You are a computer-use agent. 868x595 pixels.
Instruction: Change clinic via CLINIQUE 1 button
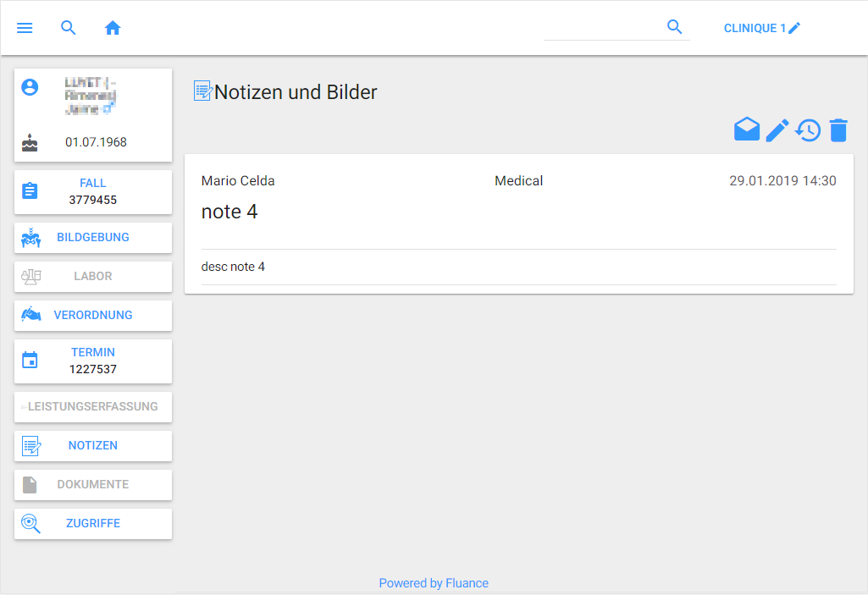pyautogui.click(x=761, y=28)
